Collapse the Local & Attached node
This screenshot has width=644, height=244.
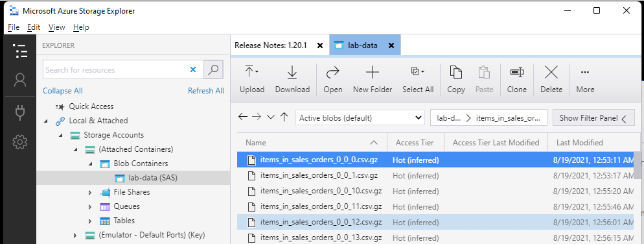(46, 121)
